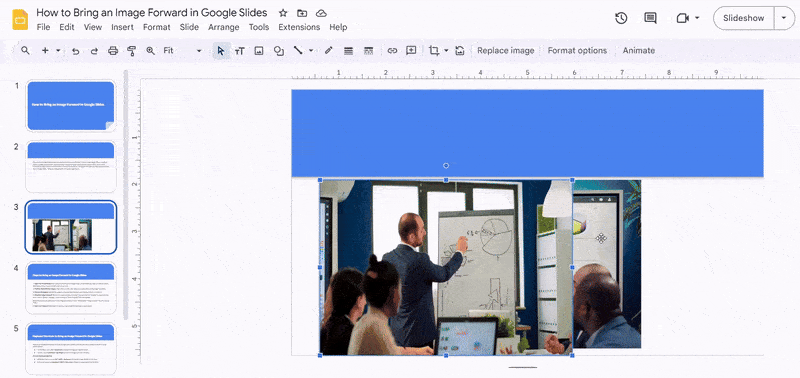Click Replace image button
Screen dimensions: 800x378
pyautogui.click(x=506, y=51)
